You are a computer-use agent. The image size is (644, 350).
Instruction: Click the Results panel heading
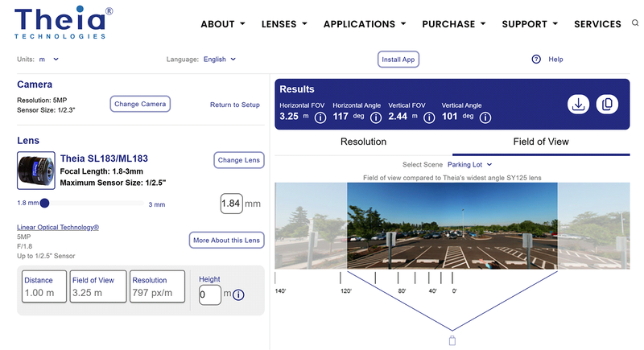(x=297, y=89)
